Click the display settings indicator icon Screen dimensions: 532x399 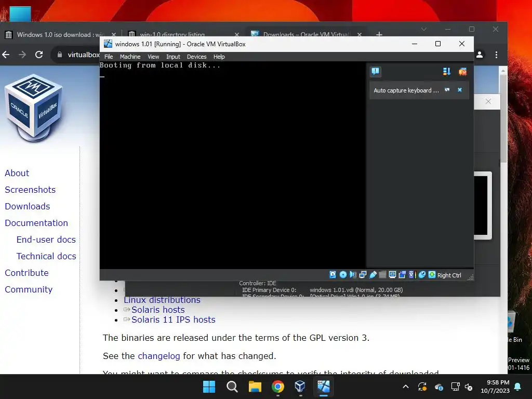[x=392, y=275]
